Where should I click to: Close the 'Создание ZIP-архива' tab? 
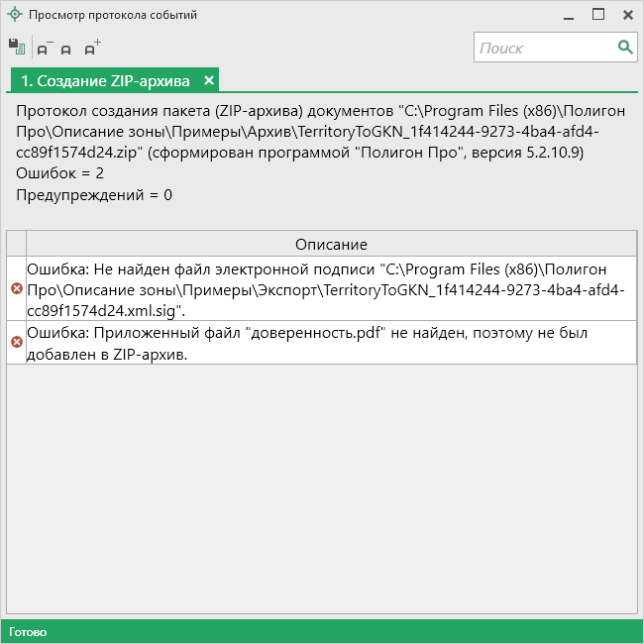(209, 80)
